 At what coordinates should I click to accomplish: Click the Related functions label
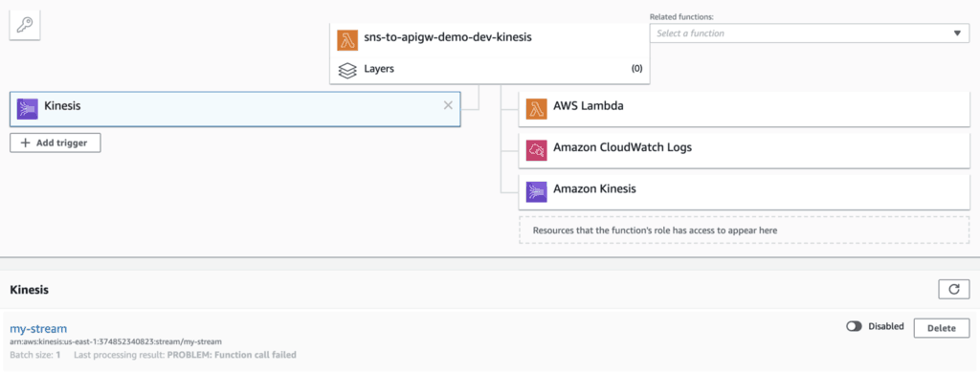click(681, 16)
